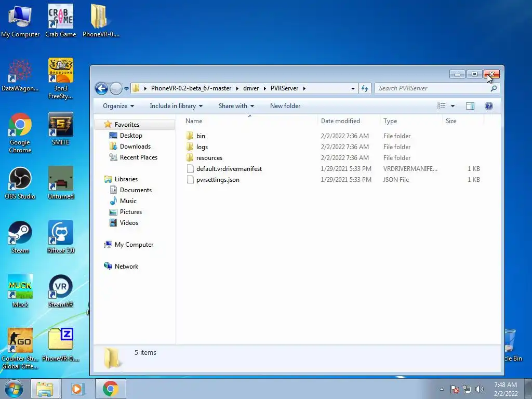
Task: Select the logs folder icon
Action: [x=190, y=147]
